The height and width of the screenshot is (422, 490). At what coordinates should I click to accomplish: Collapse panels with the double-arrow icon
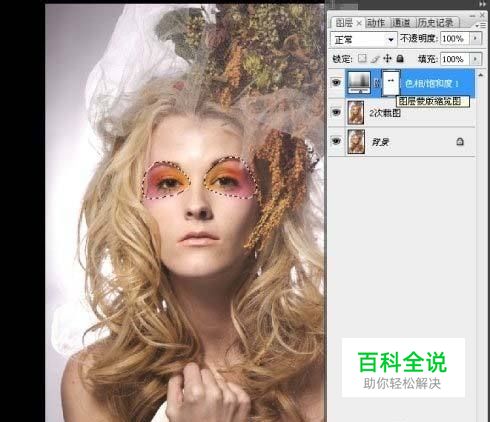point(482,4)
